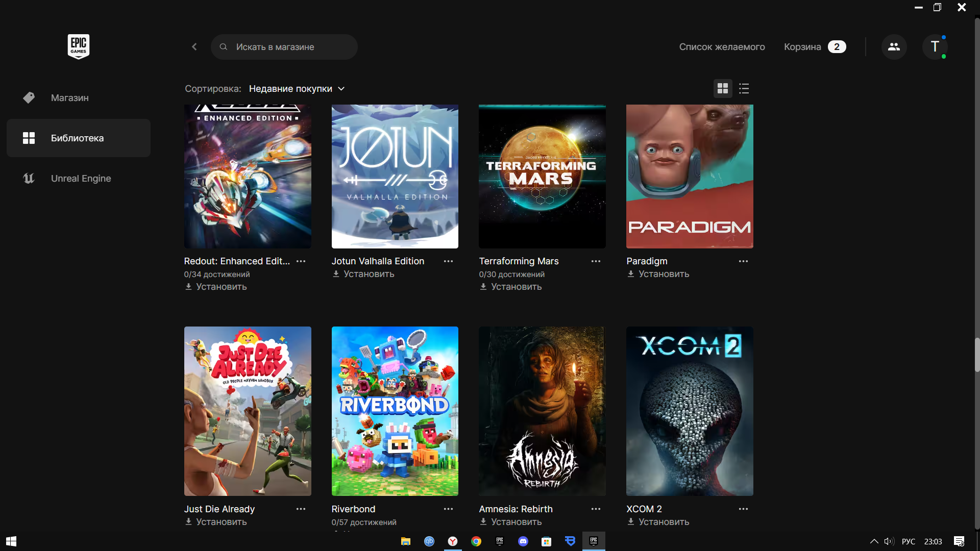This screenshot has height=551, width=980.
Task: Open the XCOM 2 cover
Action: (690, 411)
